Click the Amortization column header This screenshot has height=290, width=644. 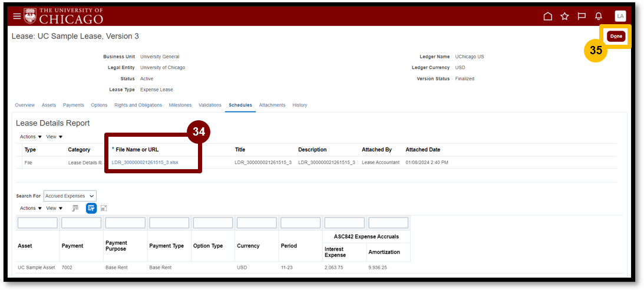coord(384,252)
